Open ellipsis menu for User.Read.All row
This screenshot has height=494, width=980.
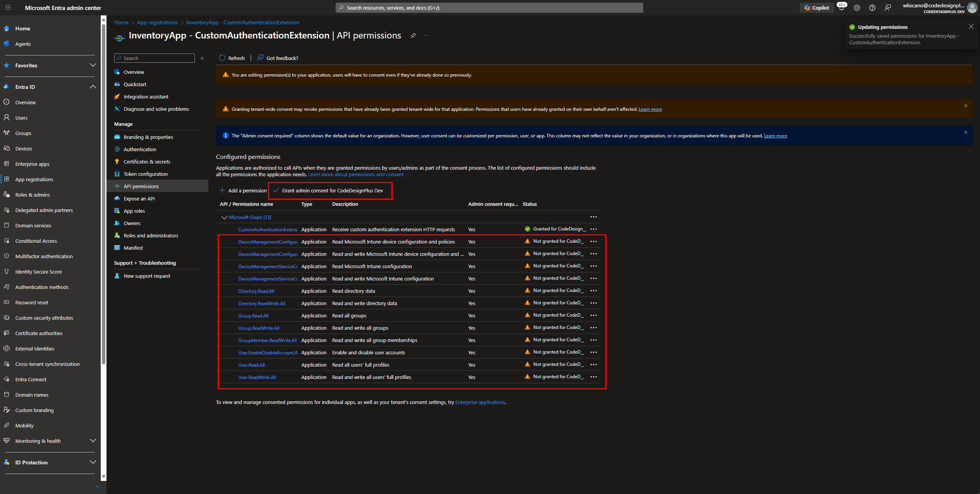point(594,365)
